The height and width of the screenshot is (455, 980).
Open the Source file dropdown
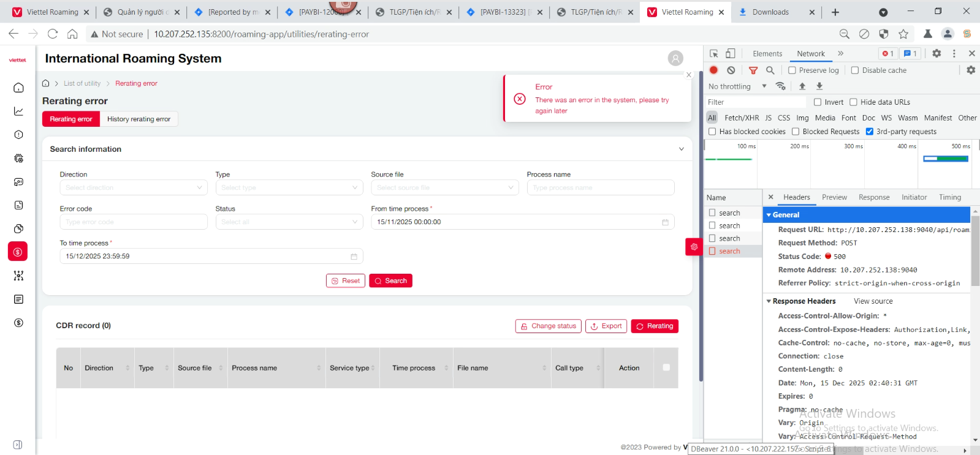(445, 187)
